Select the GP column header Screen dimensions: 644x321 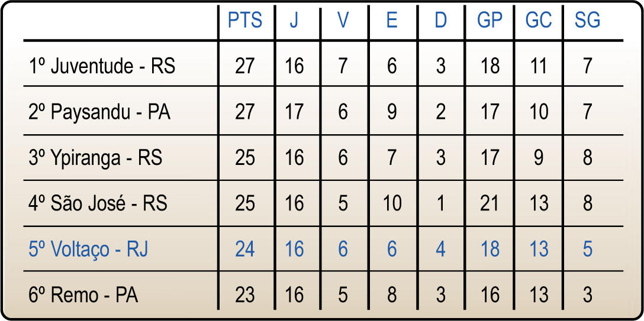490,21
